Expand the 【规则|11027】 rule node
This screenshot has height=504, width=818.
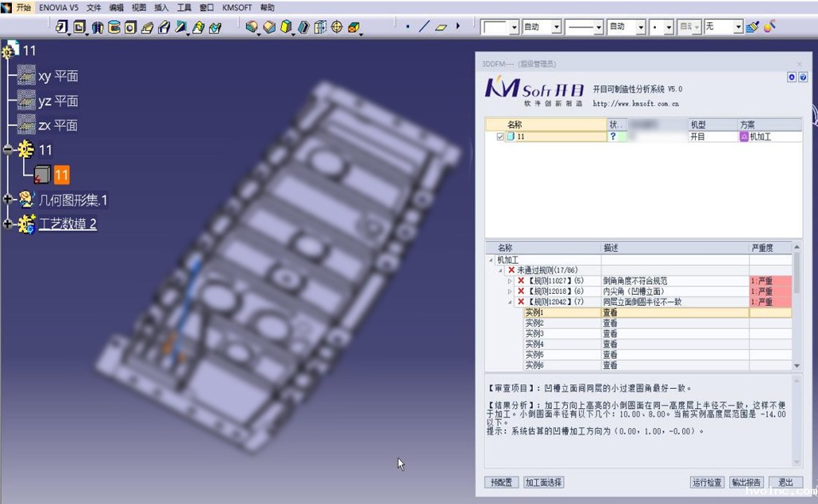[508, 281]
